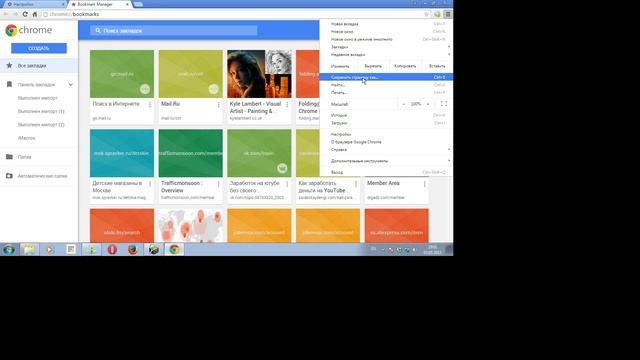Choose Печать in Chrome menu

coord(386,93)
